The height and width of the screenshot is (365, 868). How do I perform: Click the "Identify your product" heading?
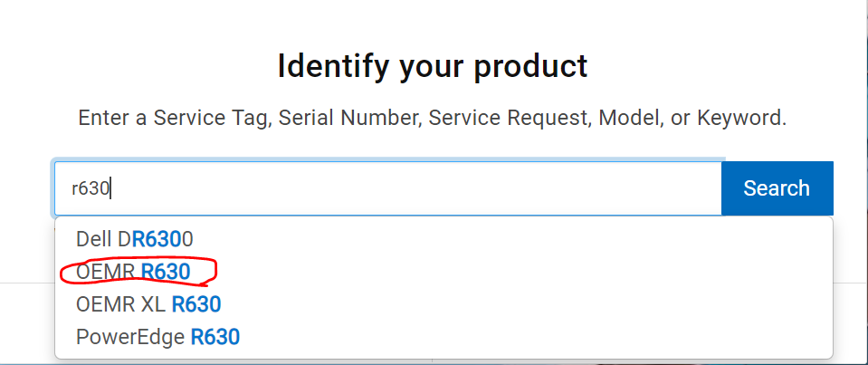pyautogui.click(x=433, y=66)
